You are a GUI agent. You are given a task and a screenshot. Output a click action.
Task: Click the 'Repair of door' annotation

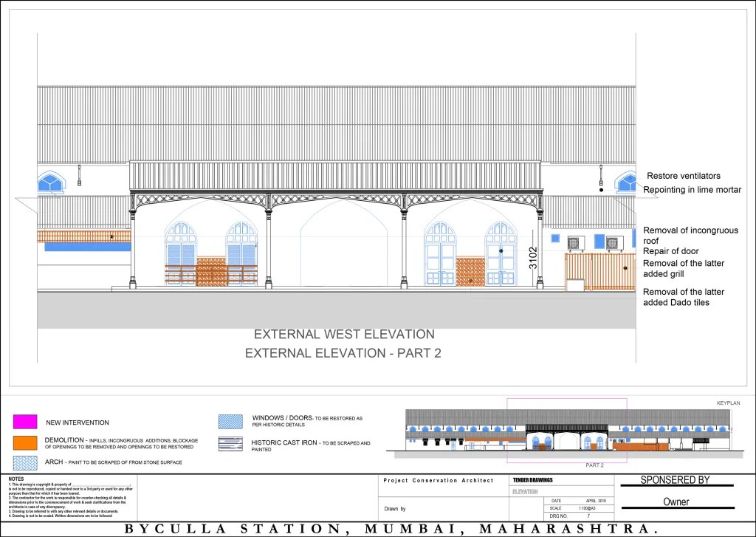pos(670,251)
